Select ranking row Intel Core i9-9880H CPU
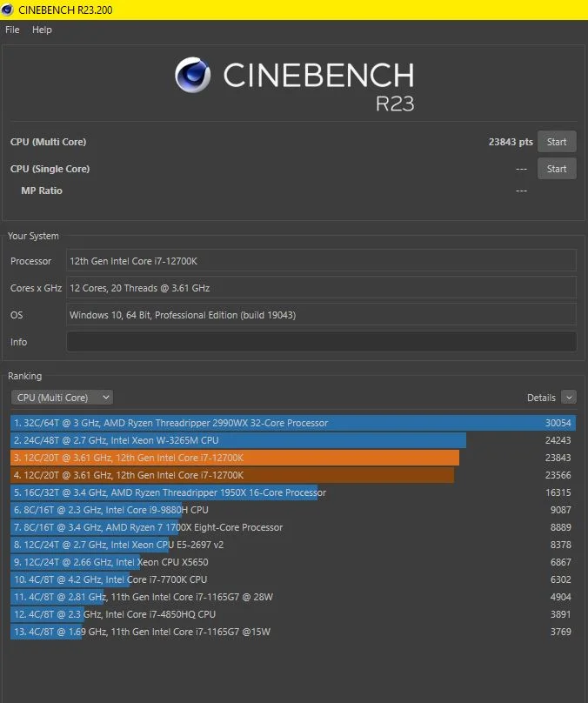 293,510
